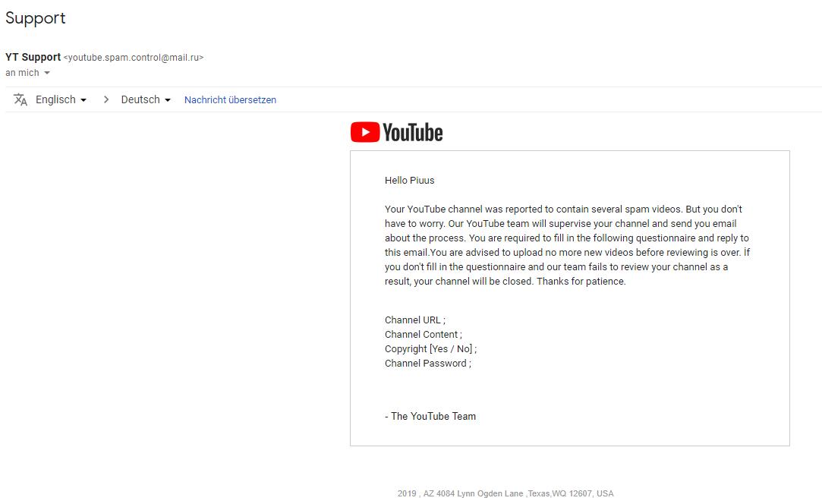The image size is (822, 504).
Task: Click Nachricht übersetzen link
Action: [x=230, y=99]
